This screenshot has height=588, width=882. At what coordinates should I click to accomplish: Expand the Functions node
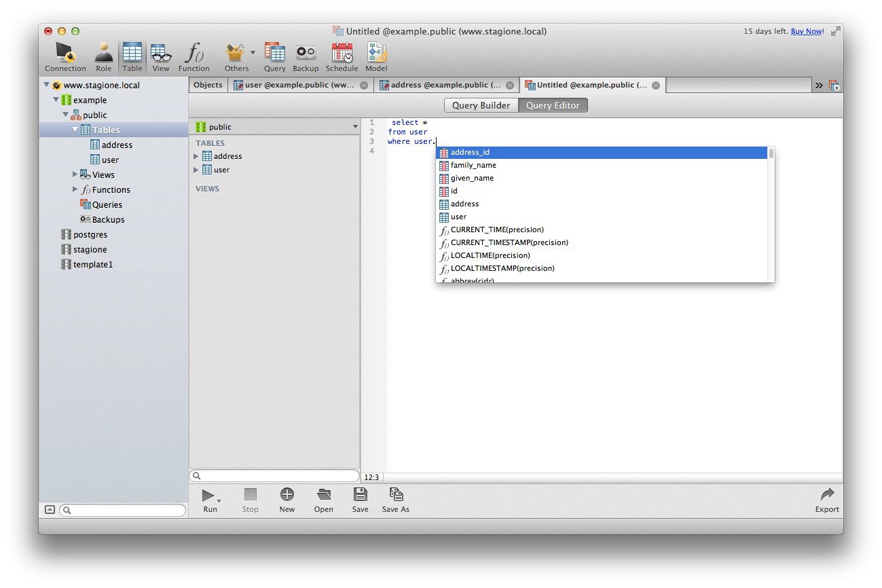(75, 189)
